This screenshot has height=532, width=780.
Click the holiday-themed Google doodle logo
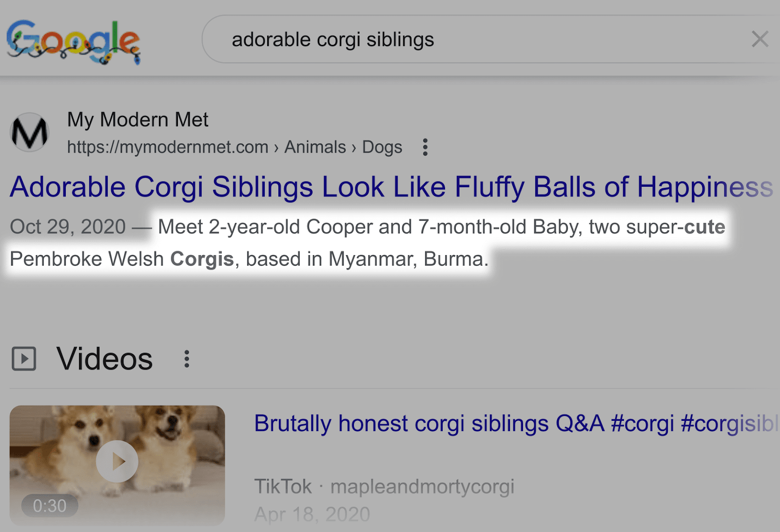pyautogui.click(x=73, y=41)
